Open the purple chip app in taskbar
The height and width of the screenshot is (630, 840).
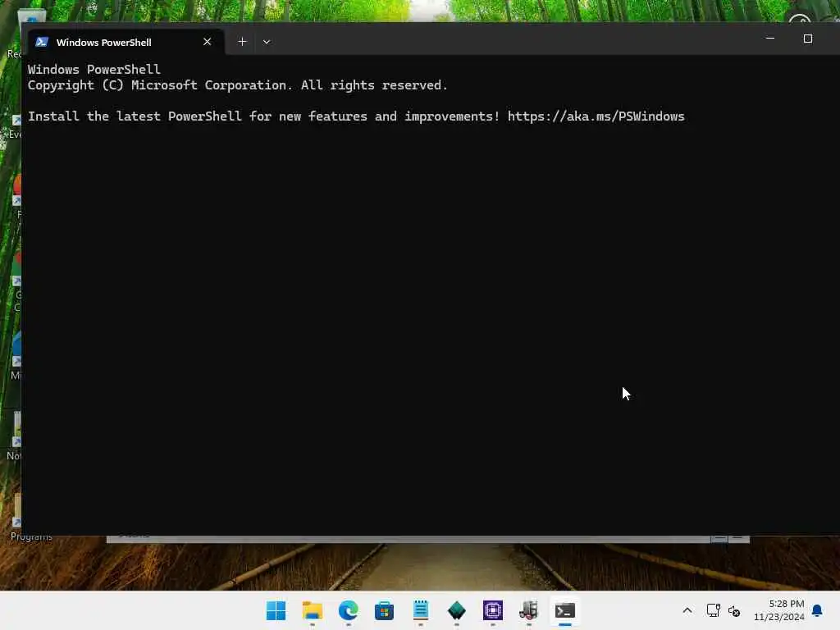493,610
